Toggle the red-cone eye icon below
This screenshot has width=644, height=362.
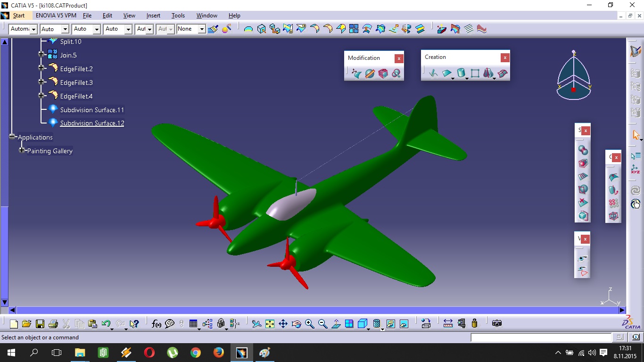pyautogui.click(x=583, y=271)
